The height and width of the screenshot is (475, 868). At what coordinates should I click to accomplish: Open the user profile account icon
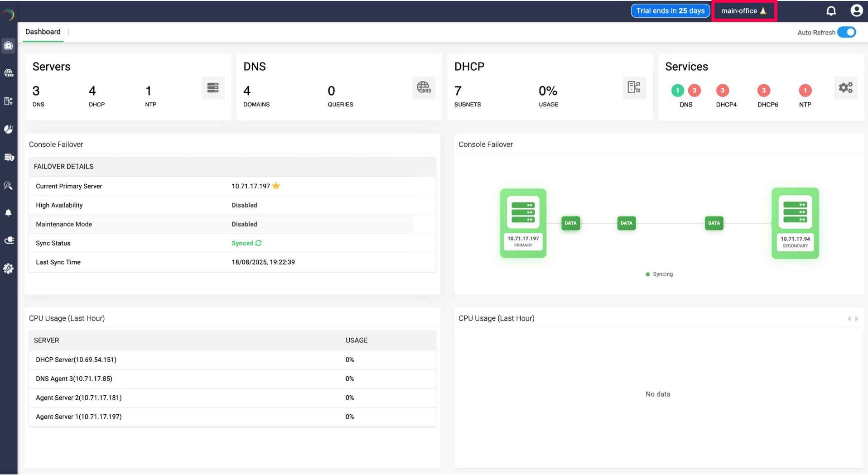tap(856, 11)
